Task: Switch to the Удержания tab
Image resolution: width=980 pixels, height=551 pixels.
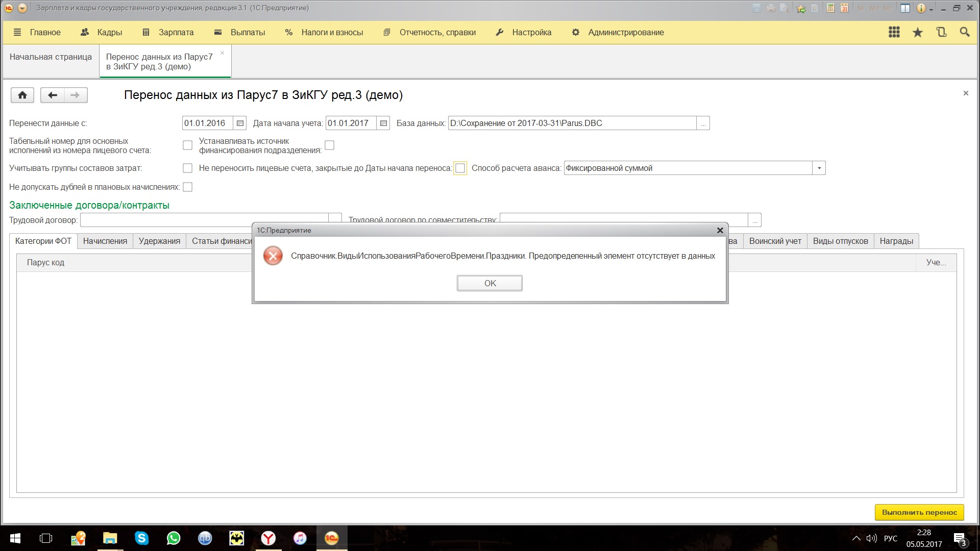Action: 159,241
